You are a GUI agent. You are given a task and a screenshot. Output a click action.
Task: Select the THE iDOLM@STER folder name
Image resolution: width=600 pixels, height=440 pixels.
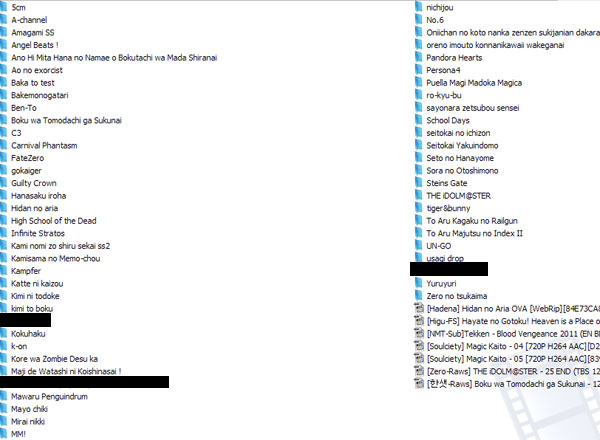(458, 196)
